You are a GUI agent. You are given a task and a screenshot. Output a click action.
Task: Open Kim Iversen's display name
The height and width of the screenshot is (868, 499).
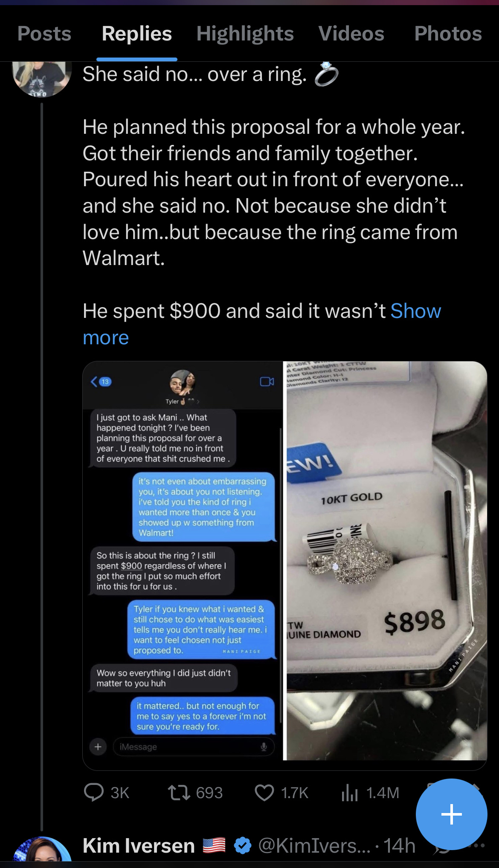(139, 845)
